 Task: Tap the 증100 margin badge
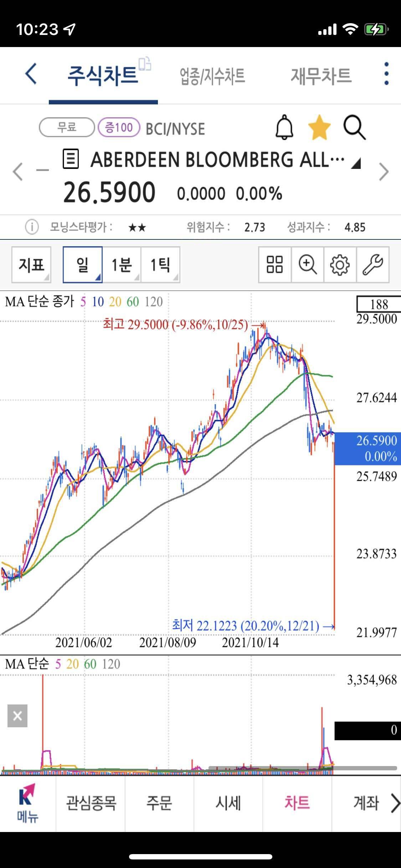pyautogui.click(x=119, y=127)
